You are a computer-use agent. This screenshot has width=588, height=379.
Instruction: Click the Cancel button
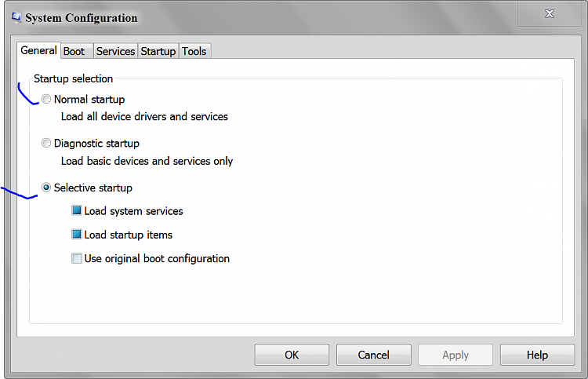[x=373, y=355]
